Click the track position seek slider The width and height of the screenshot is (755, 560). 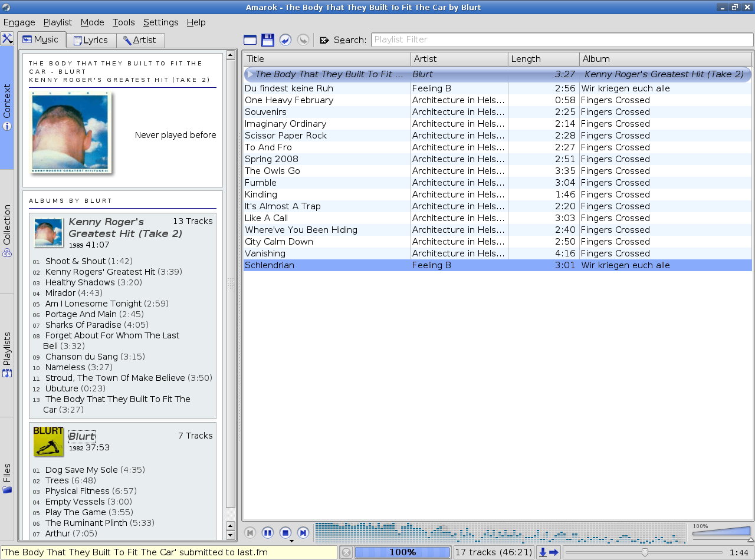coord(643,552)
